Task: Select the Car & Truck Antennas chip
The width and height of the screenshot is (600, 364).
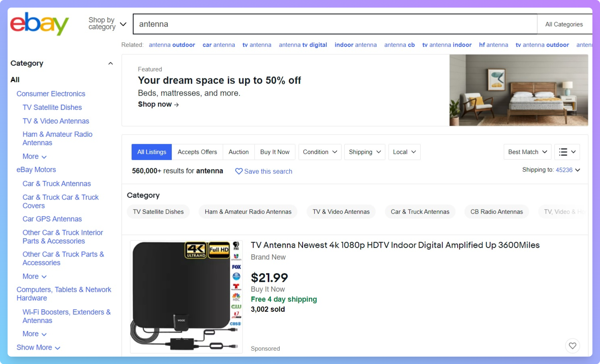Action: click(x=420, y=212)
